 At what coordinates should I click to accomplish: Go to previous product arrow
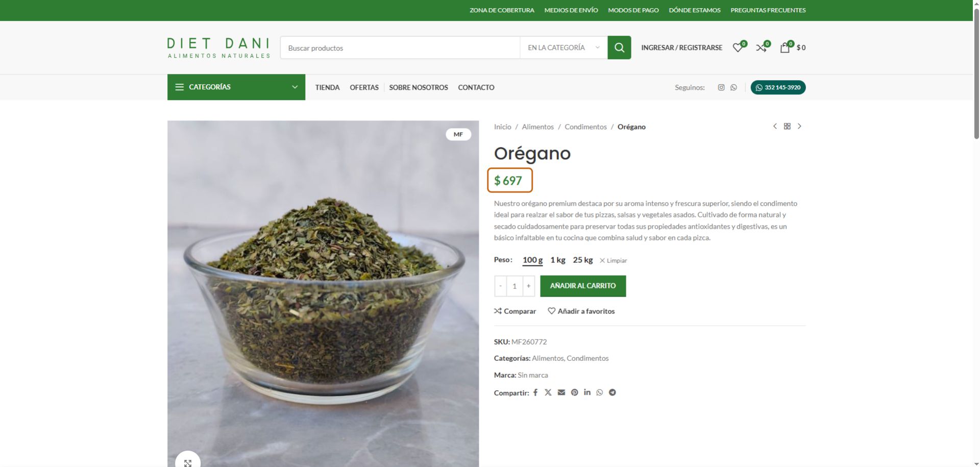(x=775, y=126)
